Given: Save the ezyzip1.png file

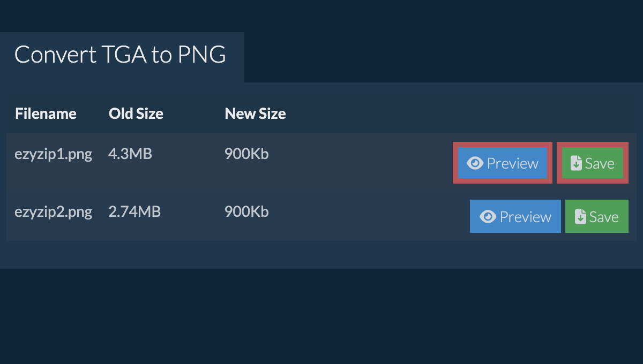Looking at the screenshot, I should [593, 163].
